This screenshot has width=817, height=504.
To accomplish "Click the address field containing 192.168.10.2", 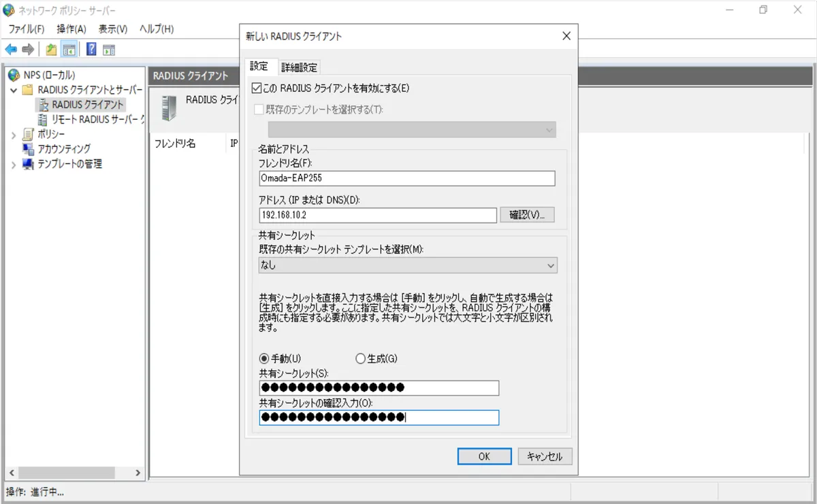I will [x=378, y=215].
